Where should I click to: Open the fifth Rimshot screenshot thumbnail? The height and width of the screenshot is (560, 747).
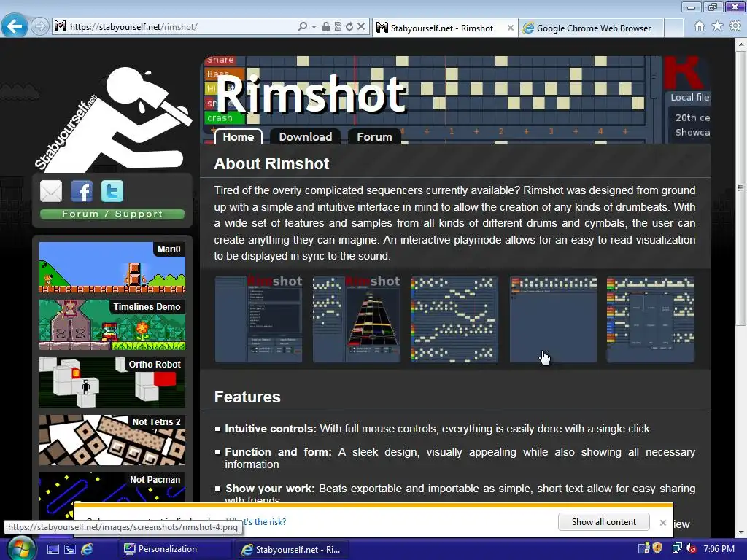651,319
